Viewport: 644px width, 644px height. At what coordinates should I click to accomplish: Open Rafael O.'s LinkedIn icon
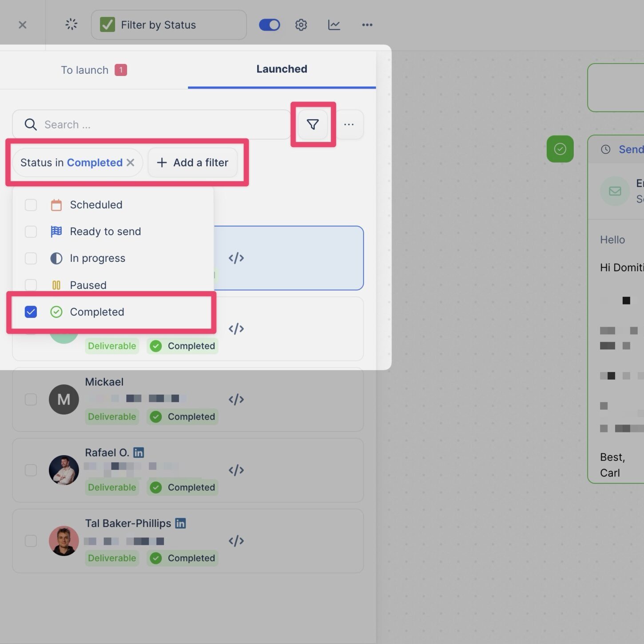point(138,452)
